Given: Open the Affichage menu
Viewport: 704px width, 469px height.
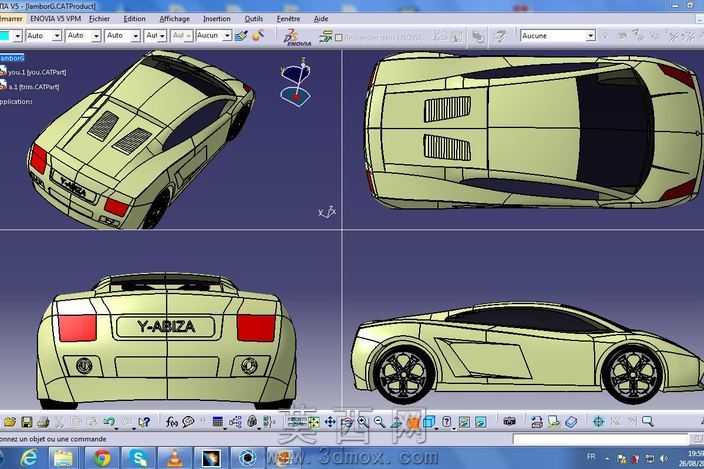Looking at the screenshot, I should pos(175,19).
